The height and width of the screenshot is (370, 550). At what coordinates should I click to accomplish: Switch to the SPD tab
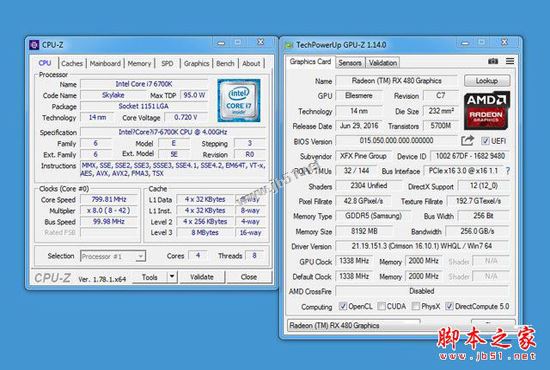click(x=167, y=63)
